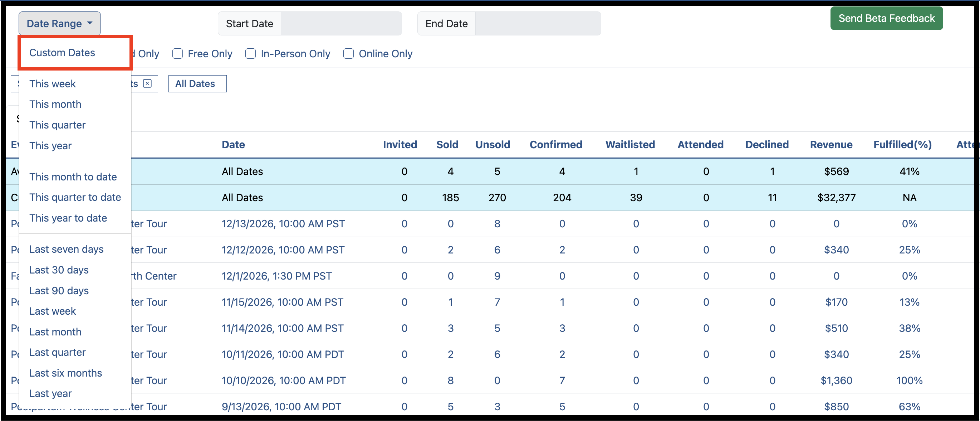This screenshot has width=980, height=421.
Task: Remove filter tag with x icon
Action: 147,83
